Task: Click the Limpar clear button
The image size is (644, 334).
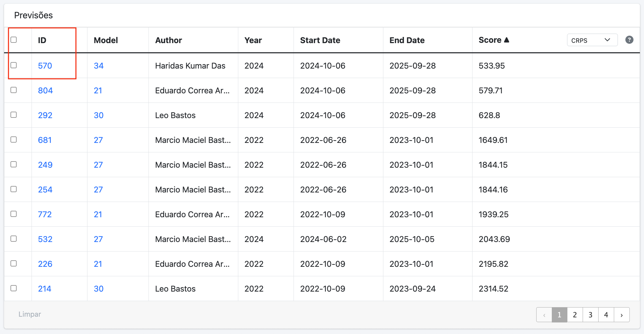Action: click(x=30, y=314)
